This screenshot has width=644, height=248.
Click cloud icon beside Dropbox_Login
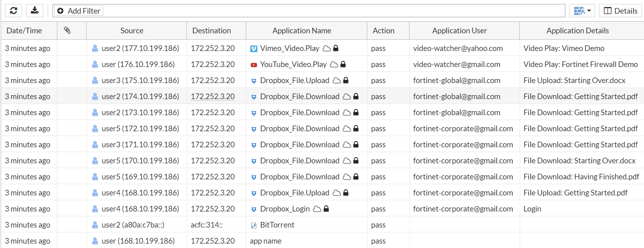pos(317,209)
